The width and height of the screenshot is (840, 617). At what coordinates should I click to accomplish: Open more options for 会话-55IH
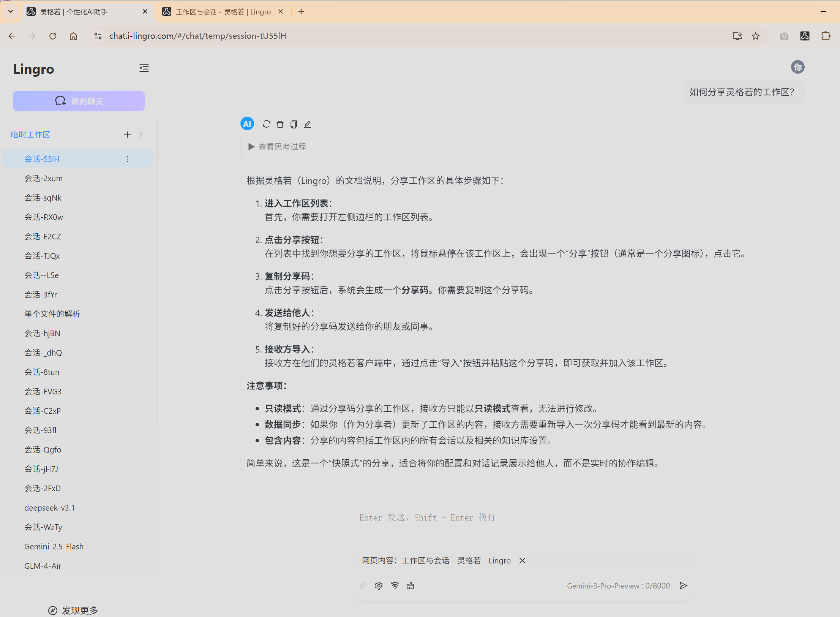point(127,159)
